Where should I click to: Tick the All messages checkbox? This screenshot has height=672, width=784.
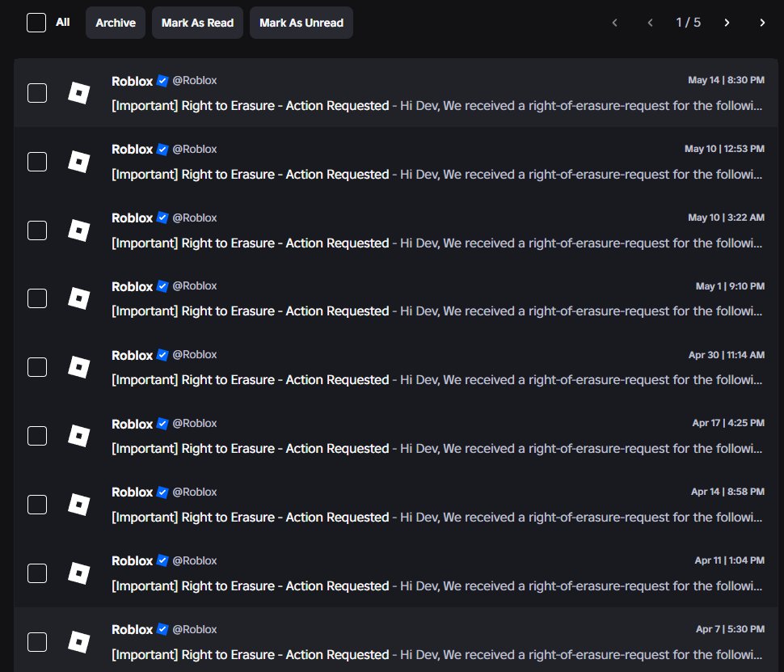pyautogui.click(x=36, y=23)
